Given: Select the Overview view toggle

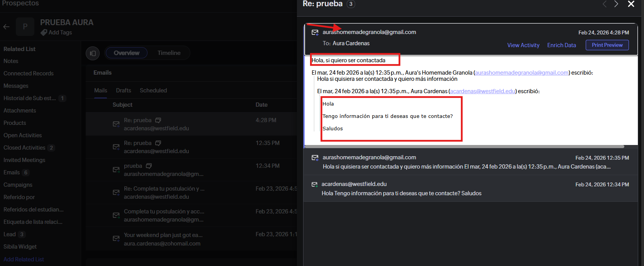Looking at the screenshot, I should [x=126, y=53].
